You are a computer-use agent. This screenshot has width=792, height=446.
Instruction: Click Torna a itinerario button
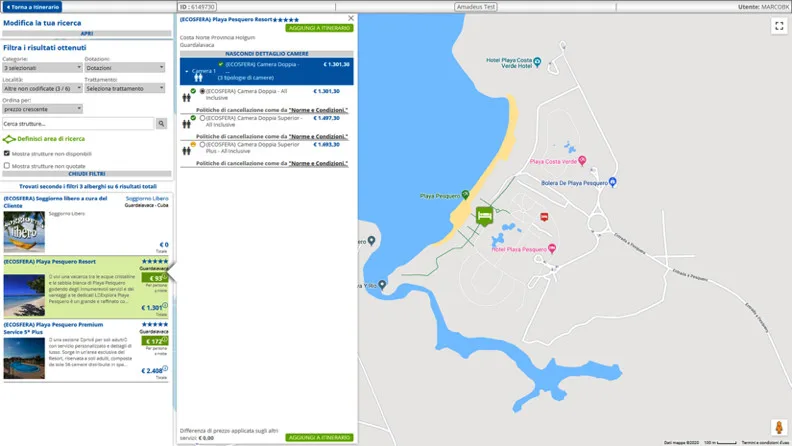[x=32, y=7]
